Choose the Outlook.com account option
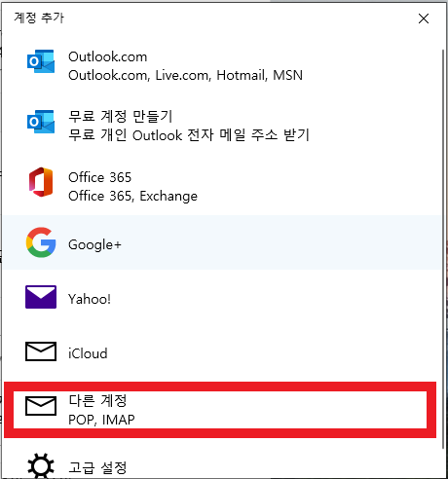Image resolution: width=448 pixels, height=479 pixels. tap(222, 61)
